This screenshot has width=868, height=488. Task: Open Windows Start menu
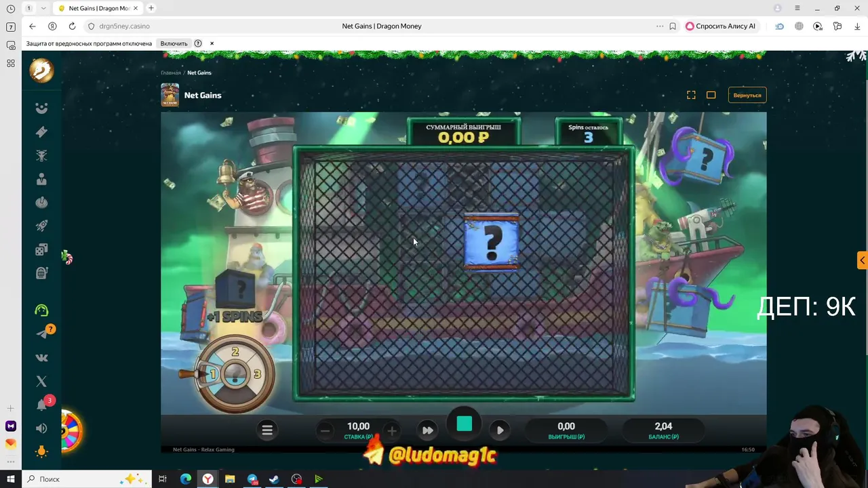coord(10,479)
